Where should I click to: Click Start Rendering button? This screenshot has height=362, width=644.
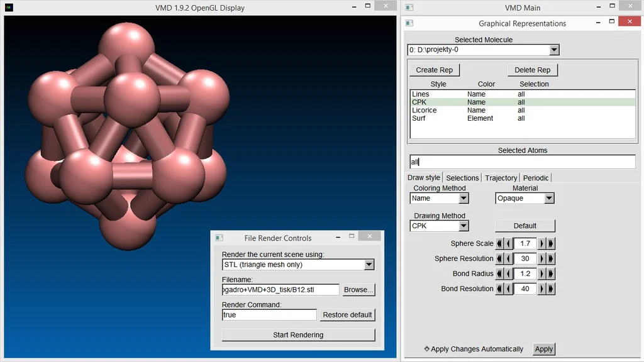pos(298,335)
